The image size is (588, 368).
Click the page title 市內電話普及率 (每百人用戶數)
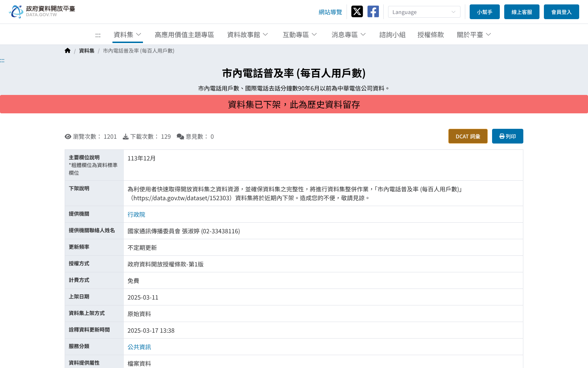[294, 73]
